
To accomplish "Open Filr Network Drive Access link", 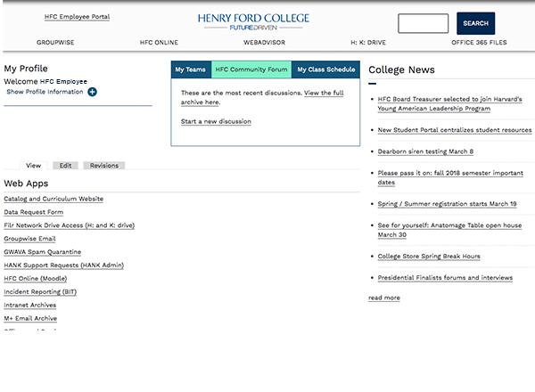I will pyautogui.click(x=70, y=225).
